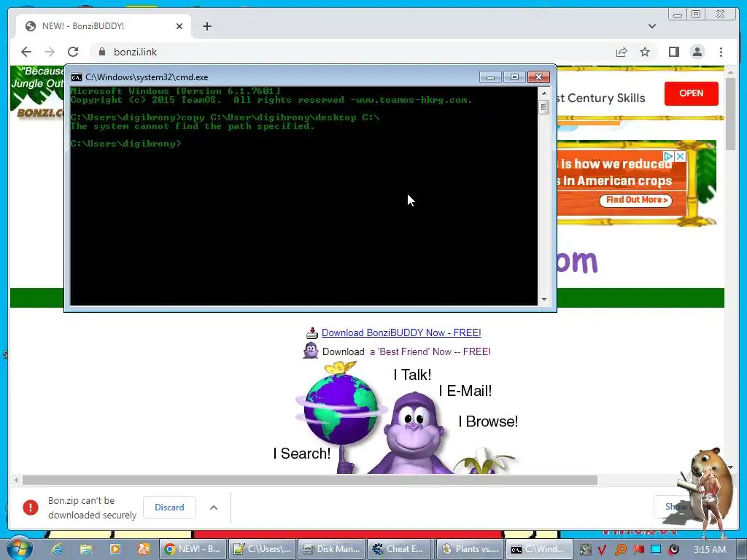
Task: Open the Windows Start menu
Action: pos(20,548)
